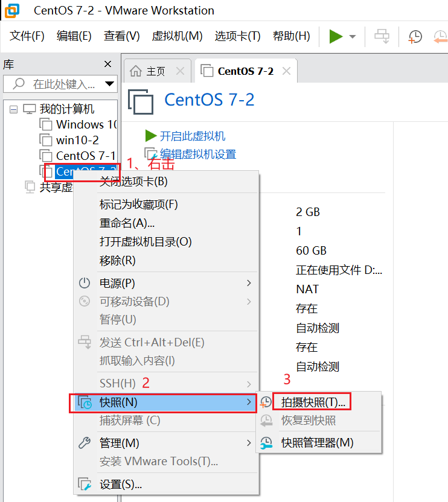Viewport: 448px width, 502px height.
Task: Click the send Ctrl+Alt+Del toolbar icon
Action: 382,36
